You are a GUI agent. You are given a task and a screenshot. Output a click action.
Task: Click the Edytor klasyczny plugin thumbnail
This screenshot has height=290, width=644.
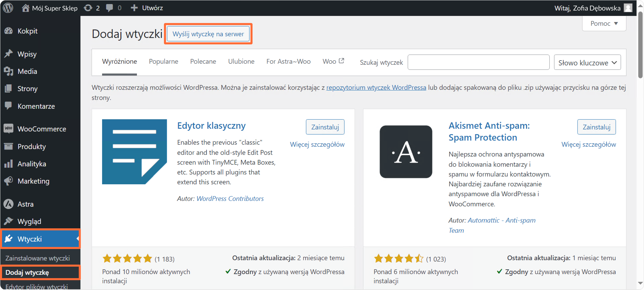134,151
